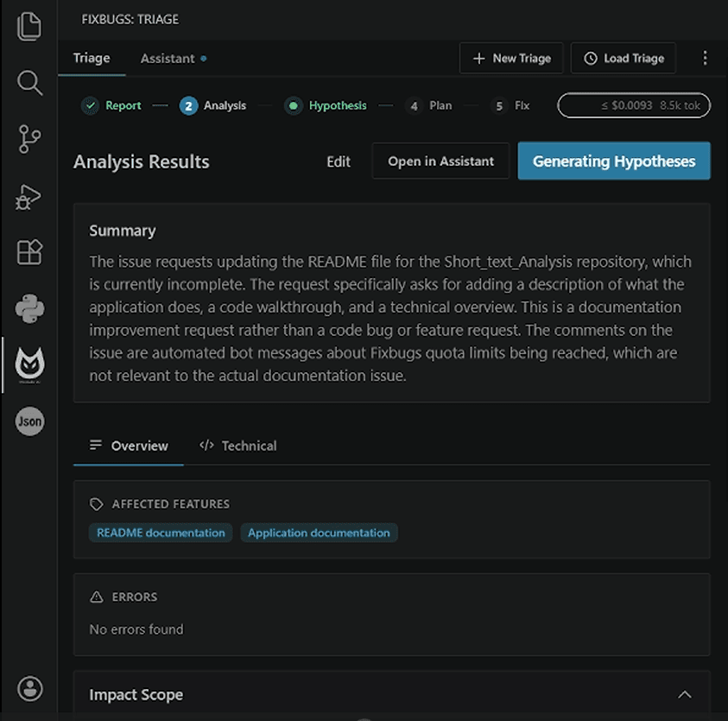Click the Report step checkmark icon
This screenshot has height=721, width=728.
tap(91, 106)
